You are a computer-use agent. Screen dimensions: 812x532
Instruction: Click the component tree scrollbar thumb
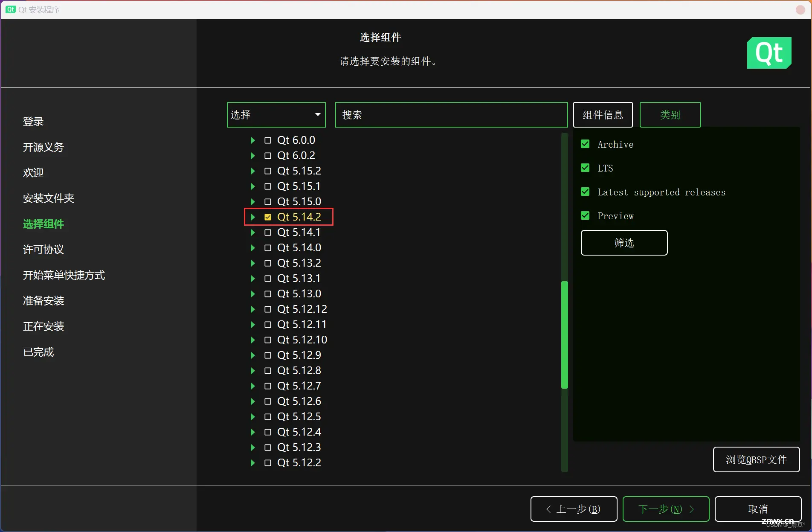(x=565, y=335)
